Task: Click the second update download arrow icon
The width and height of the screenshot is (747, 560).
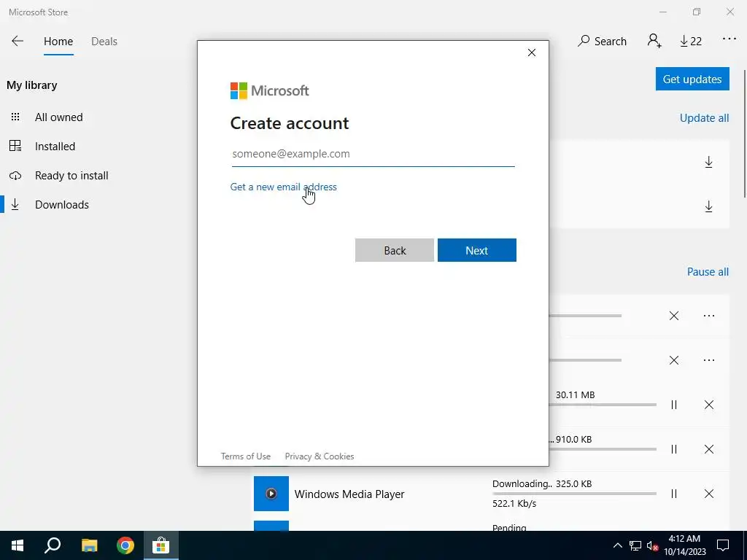Action: pyautogui.click(x=708, y=206)
